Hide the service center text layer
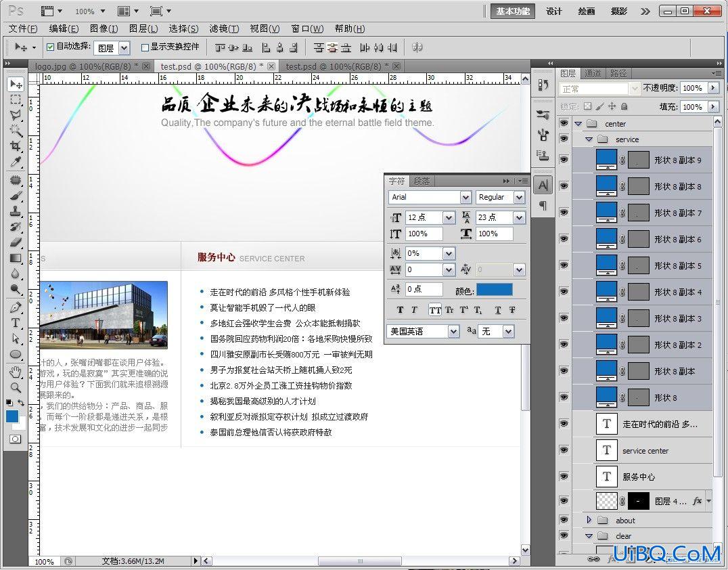 tap(564, 450)
